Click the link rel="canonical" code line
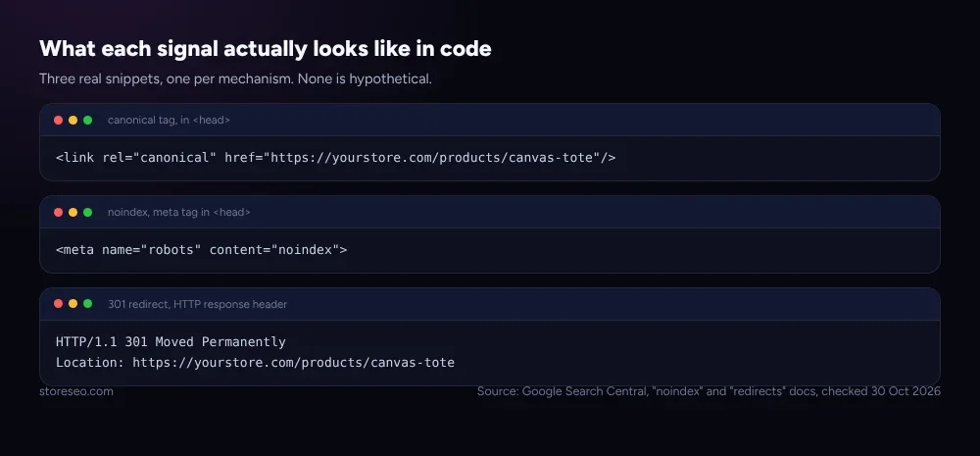The image size is (980, 456). click(335, 158)
